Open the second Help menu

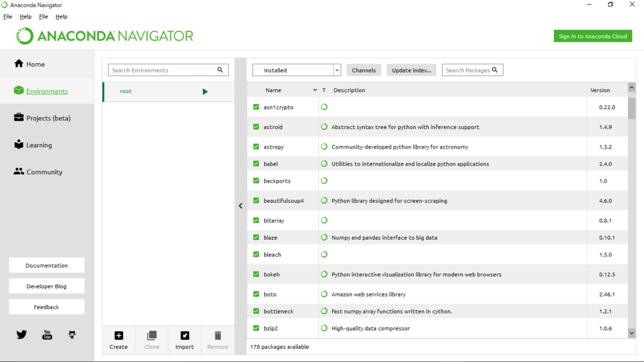pyautogui.click(x=62, y=16)
